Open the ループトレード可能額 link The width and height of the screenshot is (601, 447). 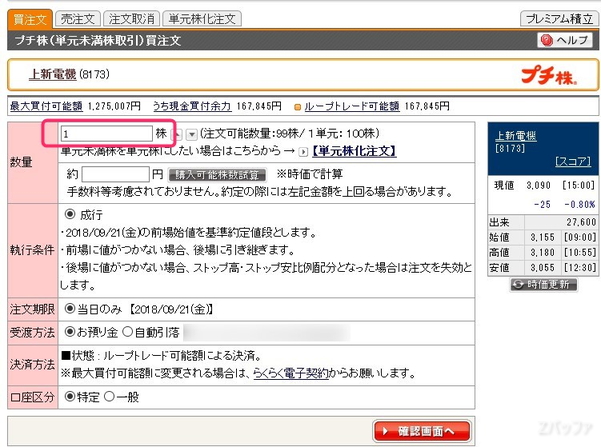(x=352, y=106)
